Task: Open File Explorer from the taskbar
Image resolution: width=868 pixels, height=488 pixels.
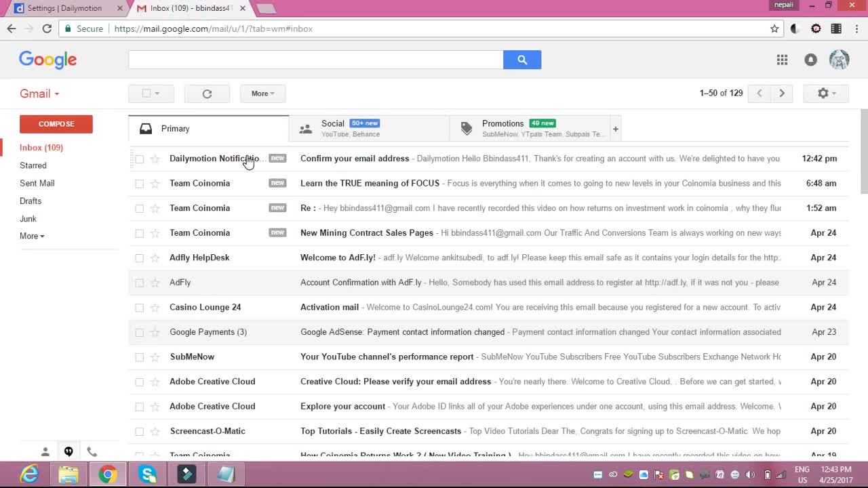Action: (x=68, y=474)
